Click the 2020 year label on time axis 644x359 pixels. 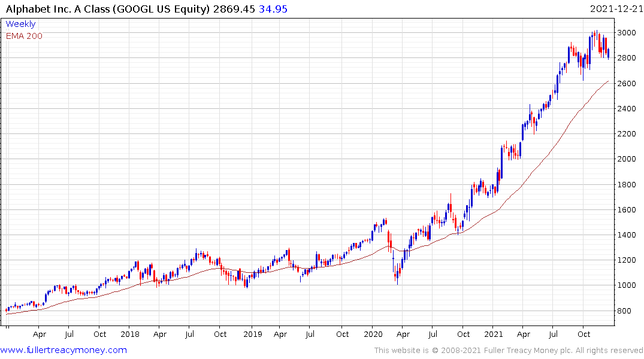coord(373,334)
